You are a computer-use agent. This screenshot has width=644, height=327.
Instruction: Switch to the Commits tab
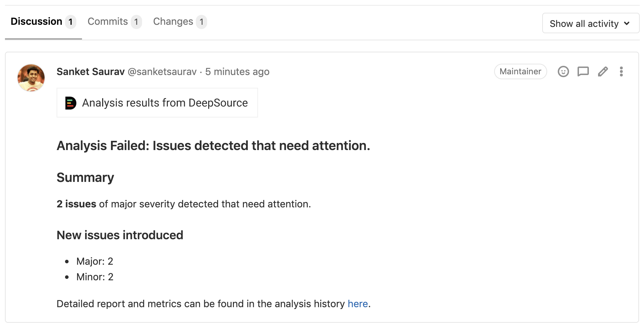click(x=108, y=21)
